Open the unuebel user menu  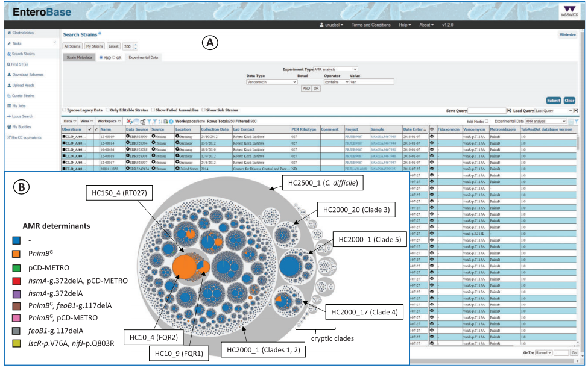tap(331, 25)
